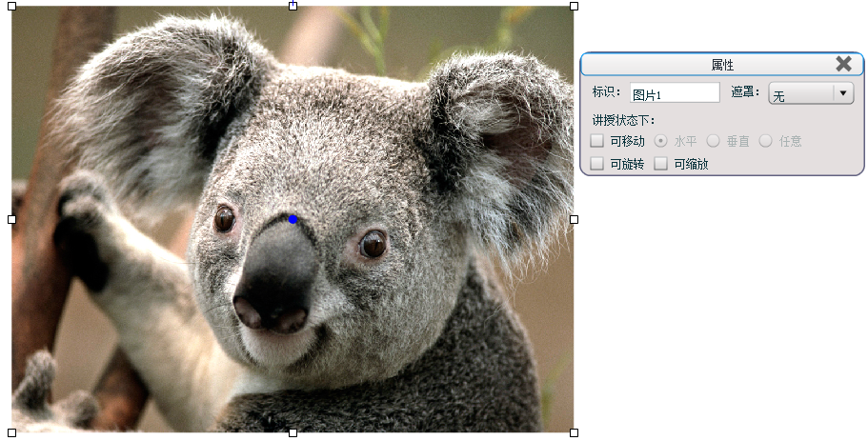The width and height of the screenshot is (868, 441).
Task: Click the bottom-right resize handle of the image
Action: [x=574, y=432]
